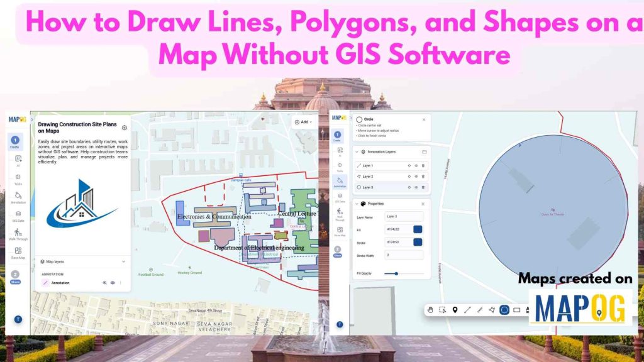The width and height of the screenshot is (644, 362).
Task: Select the polygon tool in drawing toolbar
Action: tap(492, 310)
